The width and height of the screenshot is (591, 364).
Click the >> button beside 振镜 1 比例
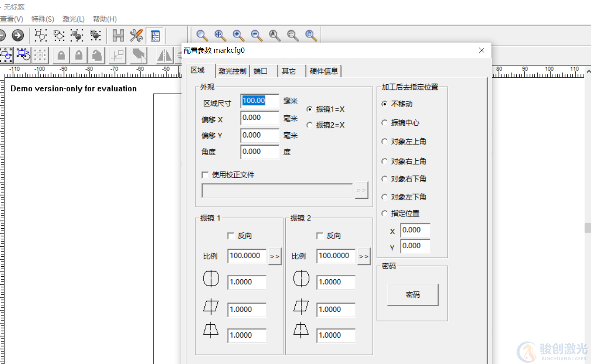[275, 256]
